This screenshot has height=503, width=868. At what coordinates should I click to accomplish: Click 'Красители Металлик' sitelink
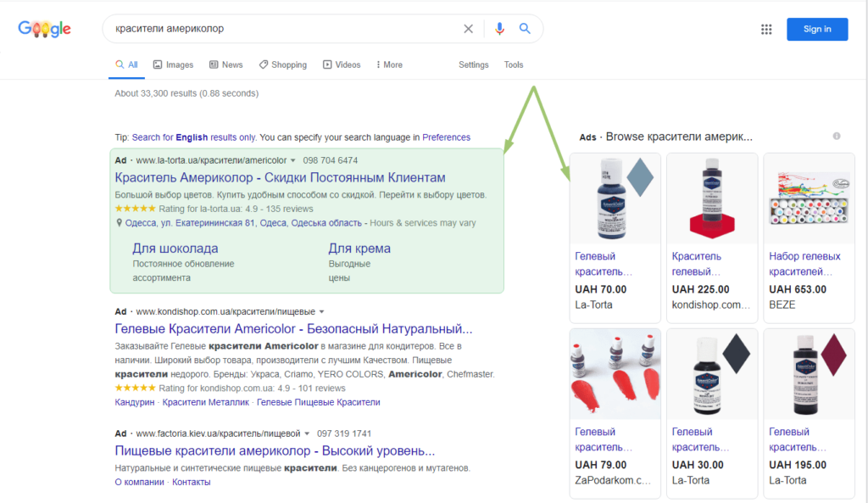point(205,402)
